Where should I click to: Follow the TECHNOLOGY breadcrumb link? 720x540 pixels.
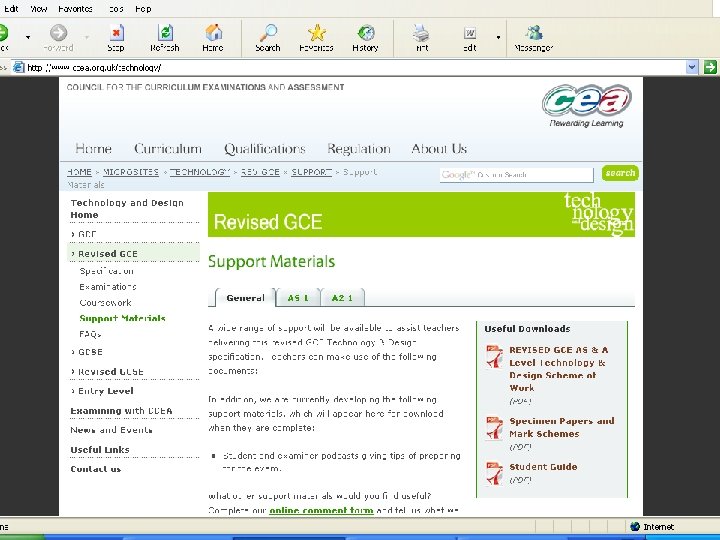[x=199, y=172]
